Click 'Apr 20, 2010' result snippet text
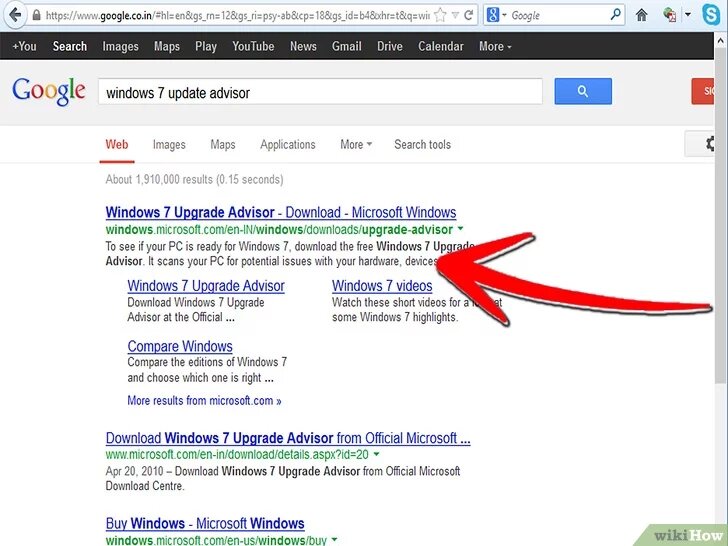This screenshot has width=728, height=546. 135,471
